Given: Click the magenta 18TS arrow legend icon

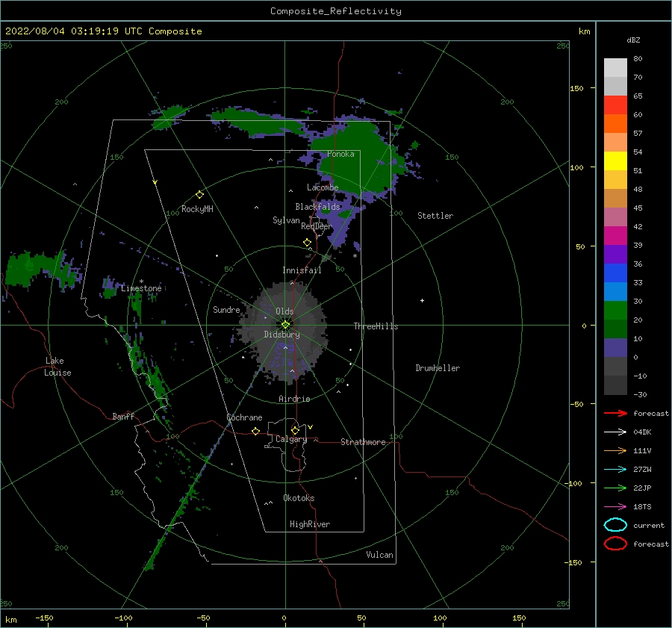Looking at the screenshot, I should pos(615,507).
